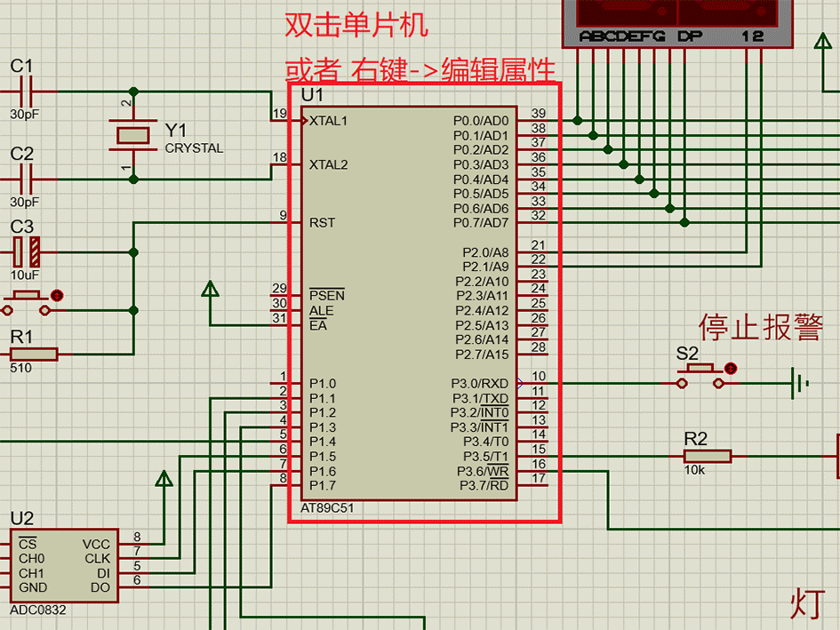Screen dimensions: 840x630
Task: Click the RST pin 9 on U1
Action: 286,223
